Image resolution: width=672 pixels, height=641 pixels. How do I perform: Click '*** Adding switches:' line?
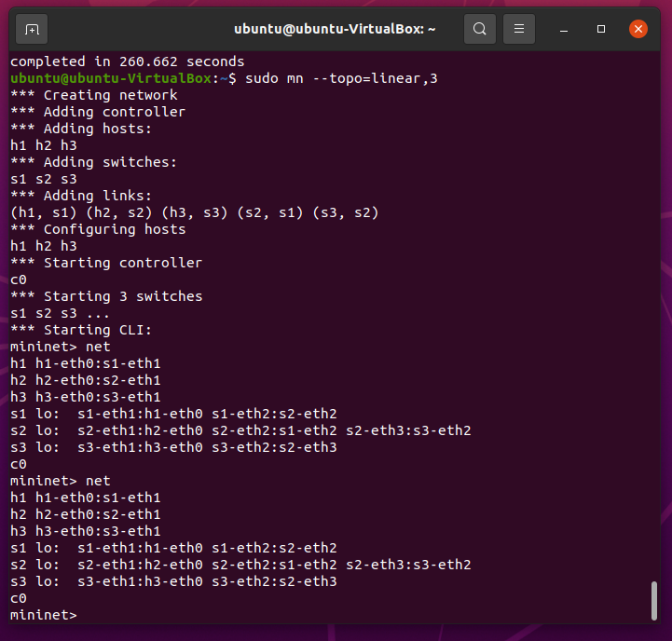pyautogui.click(x=93, y=162)
